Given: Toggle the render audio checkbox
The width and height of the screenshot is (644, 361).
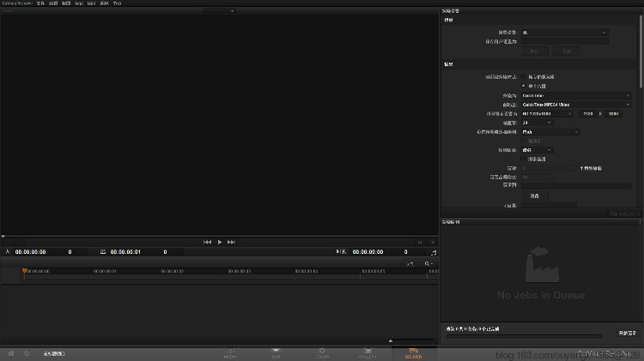Looking at the screenshot, I should [x=524, y=159].
